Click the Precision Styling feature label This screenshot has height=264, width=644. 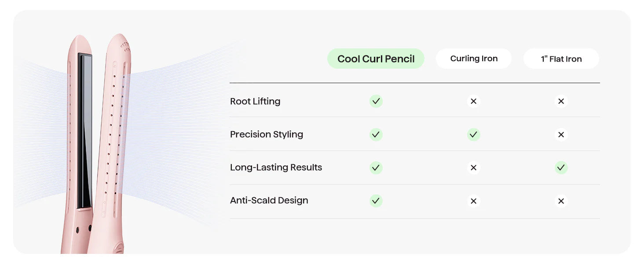[x=267, y=134]
